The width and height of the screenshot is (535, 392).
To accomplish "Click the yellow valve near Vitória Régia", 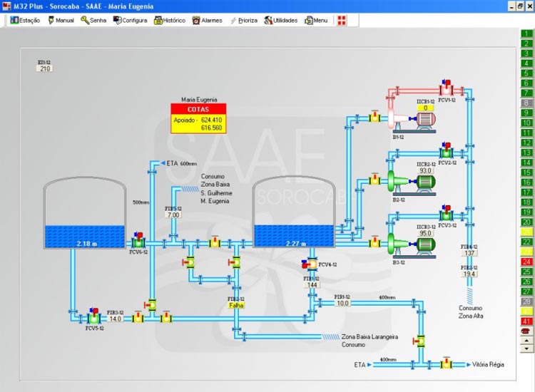I will (x=446, y=363).
